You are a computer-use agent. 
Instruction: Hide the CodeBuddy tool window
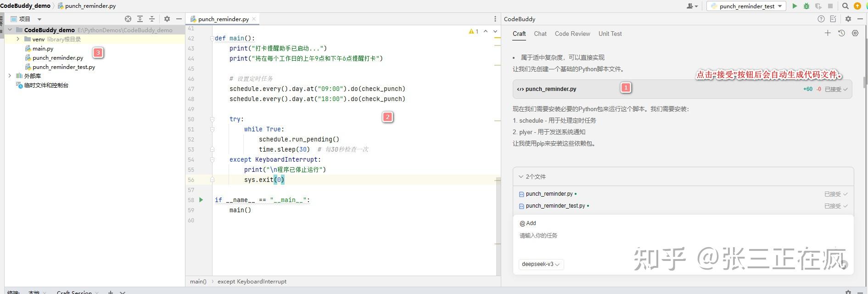(860, 19)
